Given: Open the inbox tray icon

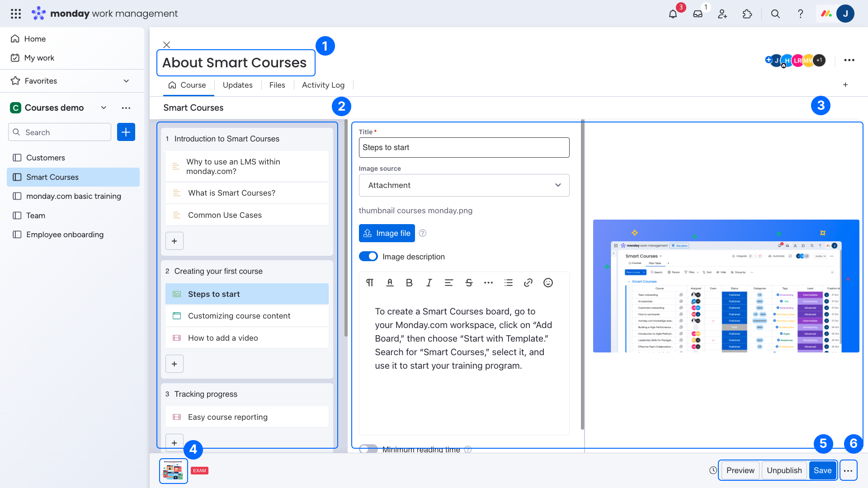Looking at the screenshot, I should (x=698, y=14).
